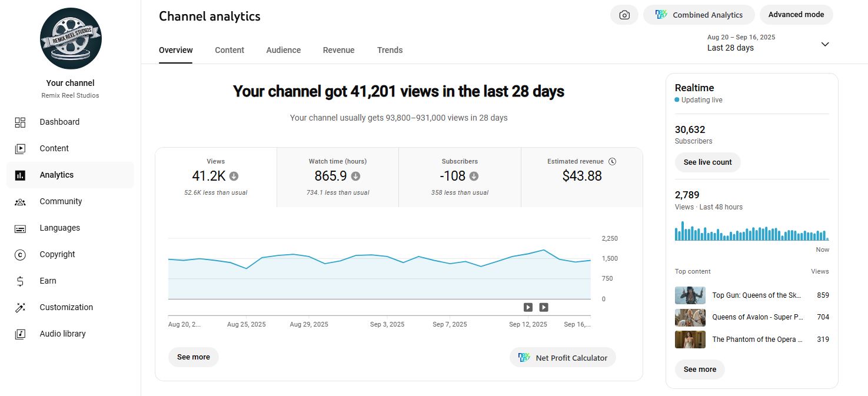Click the See live count button
The width and height of the screenshot is (868, 396).
tap(707, 162)
